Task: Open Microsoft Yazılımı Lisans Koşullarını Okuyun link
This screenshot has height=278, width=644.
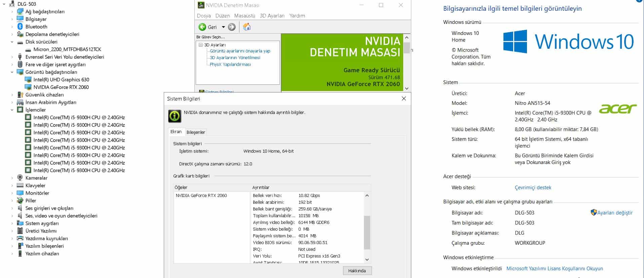Action: tap(555, 269)
